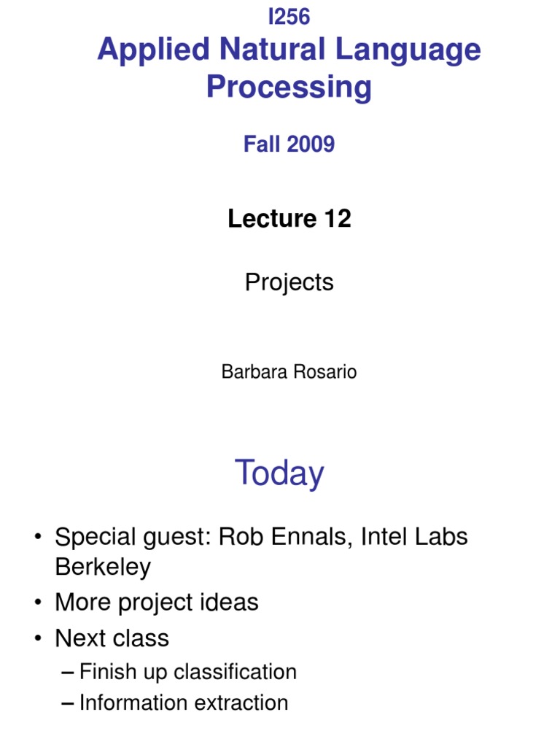Select the "More project ideas" bullet text
Image resolution: width=560 pixels, height=747 pixels.
point(157,603)
